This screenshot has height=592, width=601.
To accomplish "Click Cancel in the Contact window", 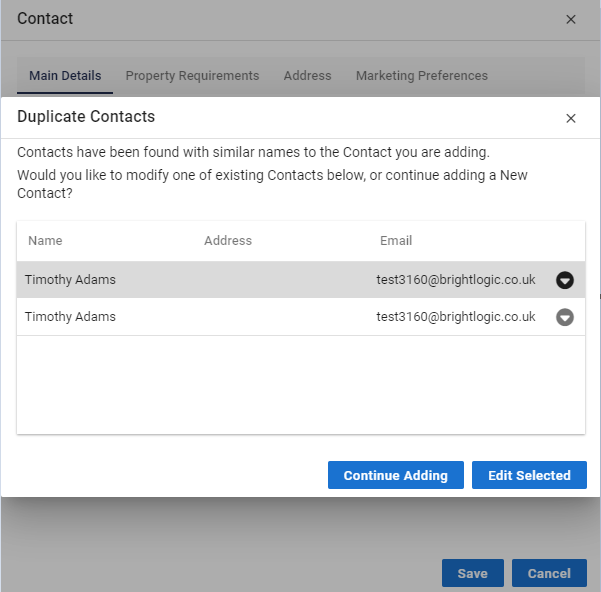I will click(549, 573).
